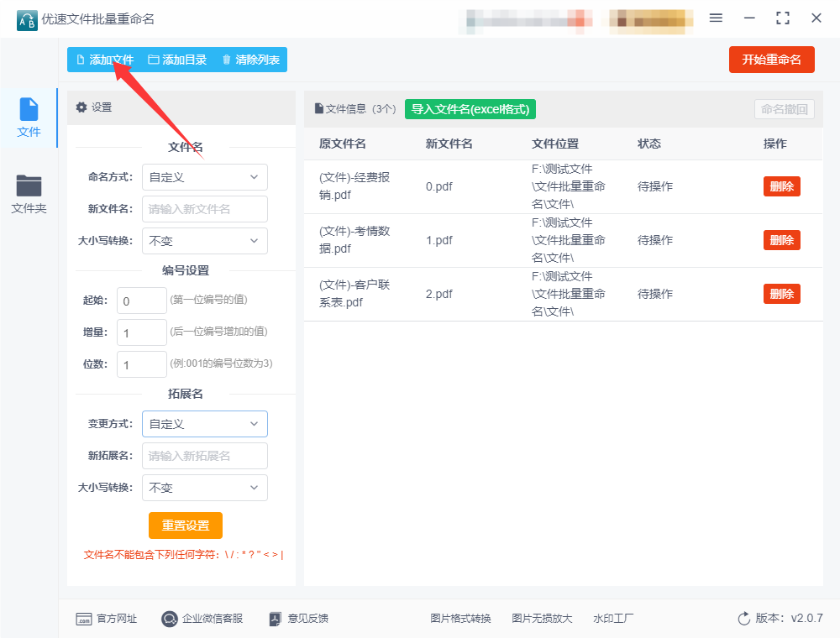Switch to the 文件 sidebar tab

(x=29, y=118)
